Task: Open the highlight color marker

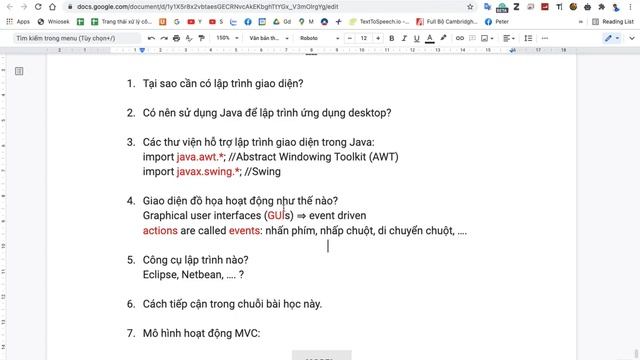Action: coord(443,38)
